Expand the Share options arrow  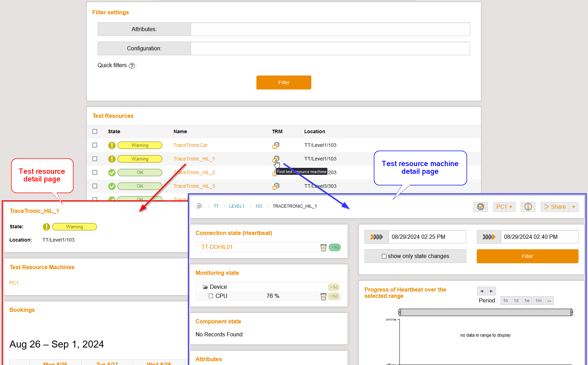pos(573,207)
